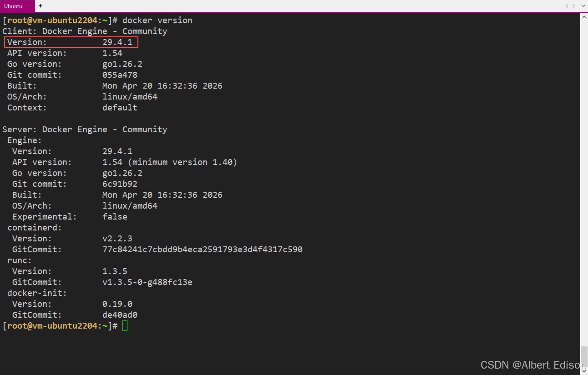Click the scrollbar down arrow
Image resolution: width=588 pixels, height=375 pixels.
coord(584,371)
